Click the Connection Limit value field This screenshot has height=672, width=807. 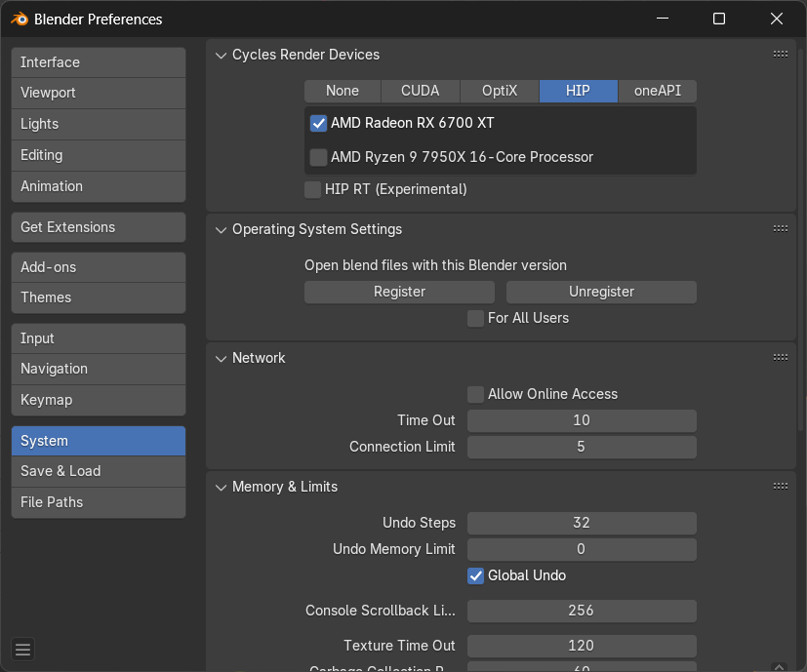582,447
